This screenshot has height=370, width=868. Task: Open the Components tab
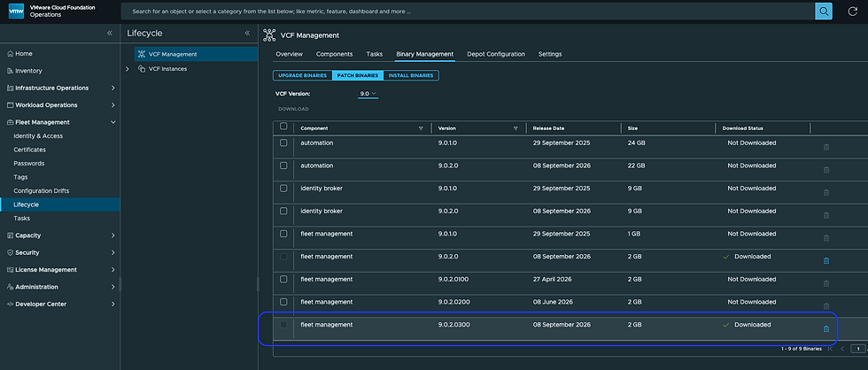335,54
